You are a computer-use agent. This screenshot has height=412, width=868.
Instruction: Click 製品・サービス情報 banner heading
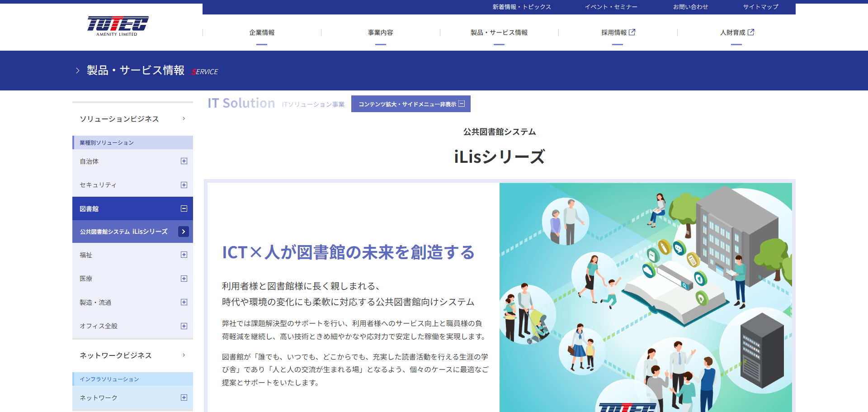136,70
